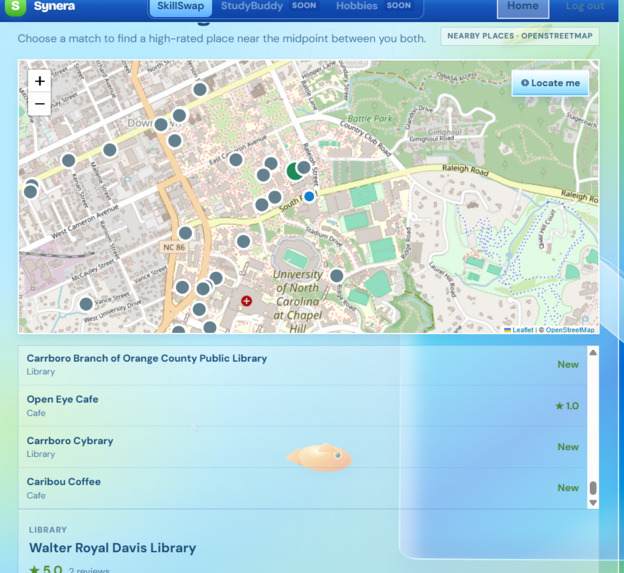Click the marker on East Cameron Avenue
624x573 pixels.
236,160
